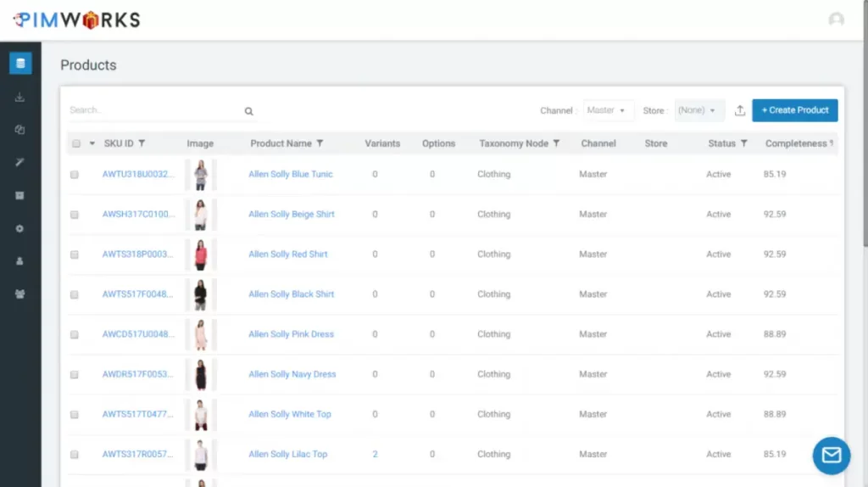Check the Allen Solly Lilac Top row
This screenshot has height=487, width=868.
click(75, 454)
